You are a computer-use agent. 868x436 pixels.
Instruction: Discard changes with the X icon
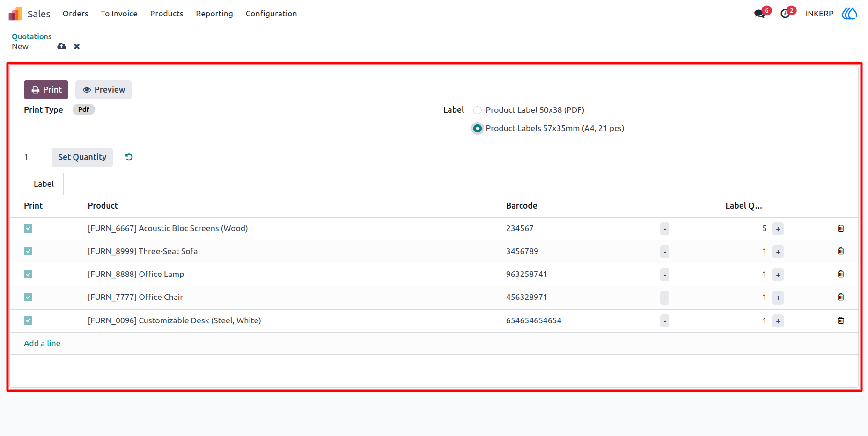[77, 46]
